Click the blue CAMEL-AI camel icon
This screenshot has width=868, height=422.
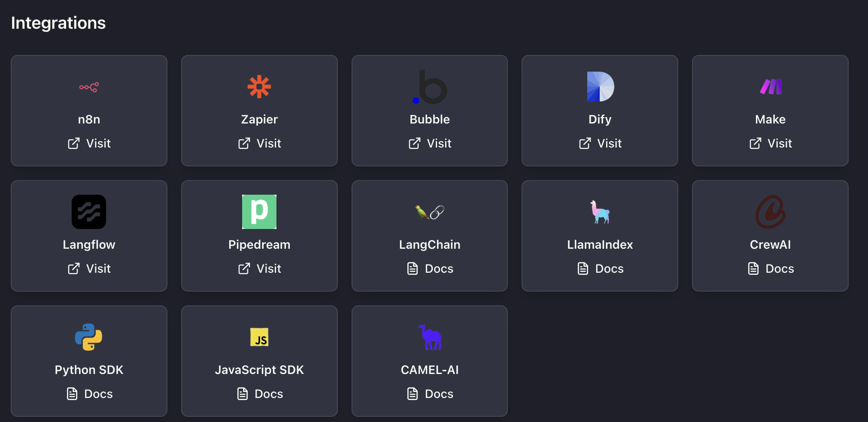click(x=430, y=337)
